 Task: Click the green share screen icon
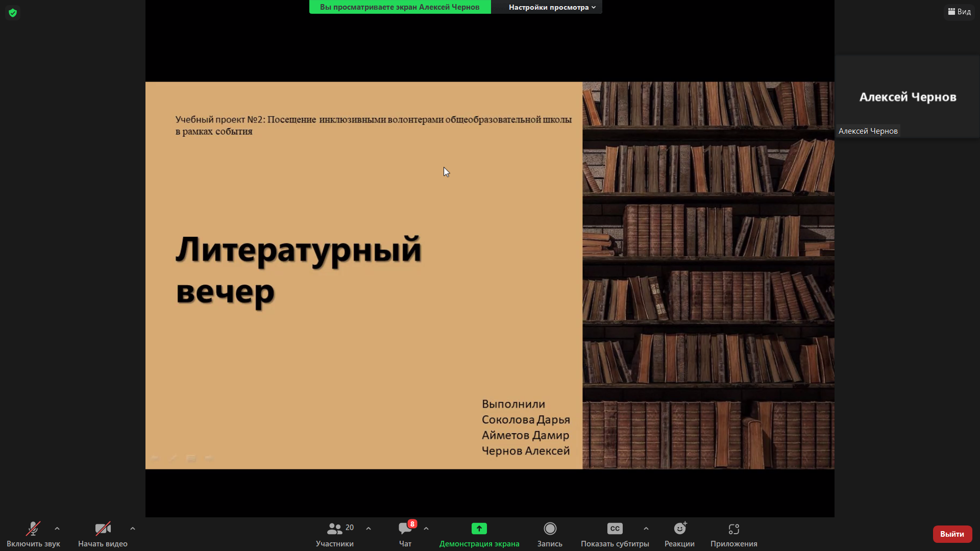click(479, 529)
